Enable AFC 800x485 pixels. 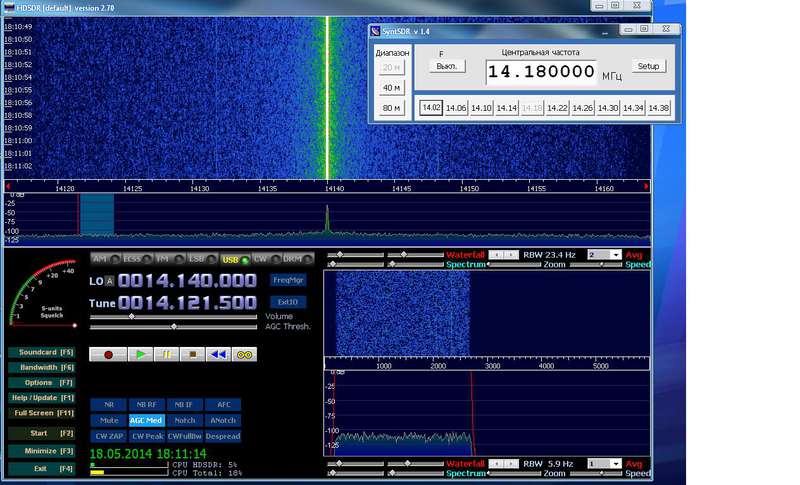point(223,404)
